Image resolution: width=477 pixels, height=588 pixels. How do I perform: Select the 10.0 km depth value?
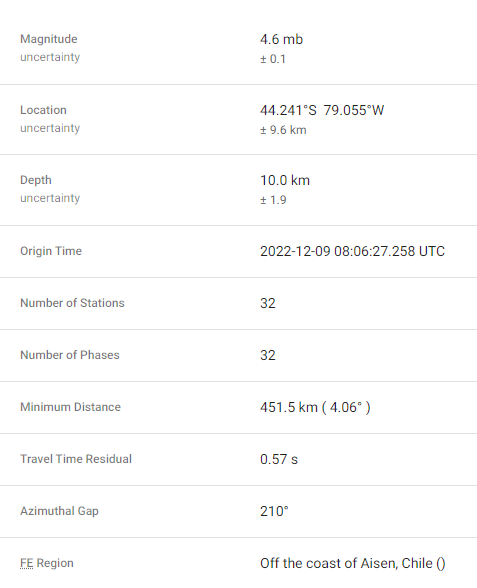(285, 180)
